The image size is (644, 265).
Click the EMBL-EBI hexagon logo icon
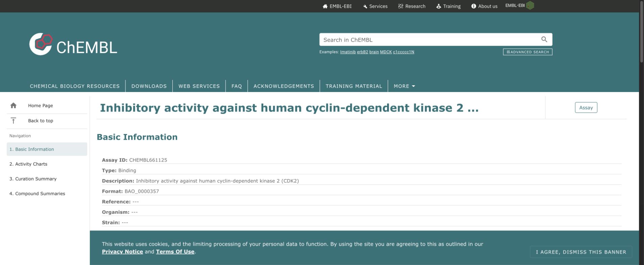coord(530,5)
